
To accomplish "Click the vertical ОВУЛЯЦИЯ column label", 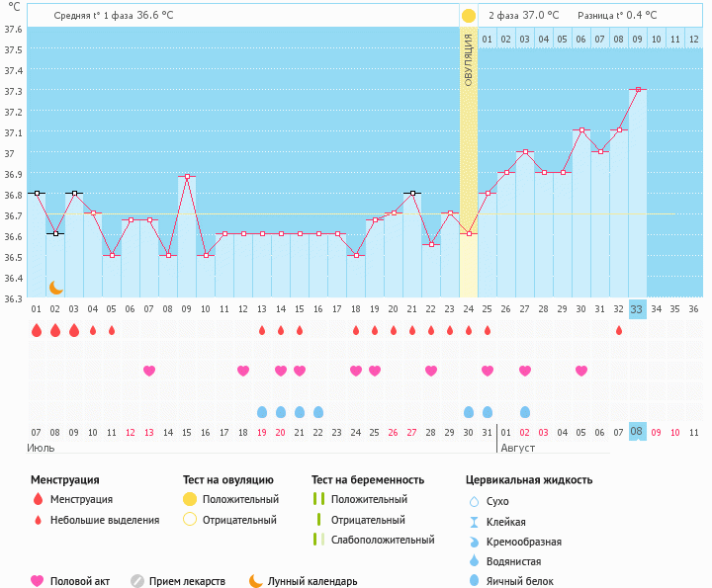I will (469, 59).
